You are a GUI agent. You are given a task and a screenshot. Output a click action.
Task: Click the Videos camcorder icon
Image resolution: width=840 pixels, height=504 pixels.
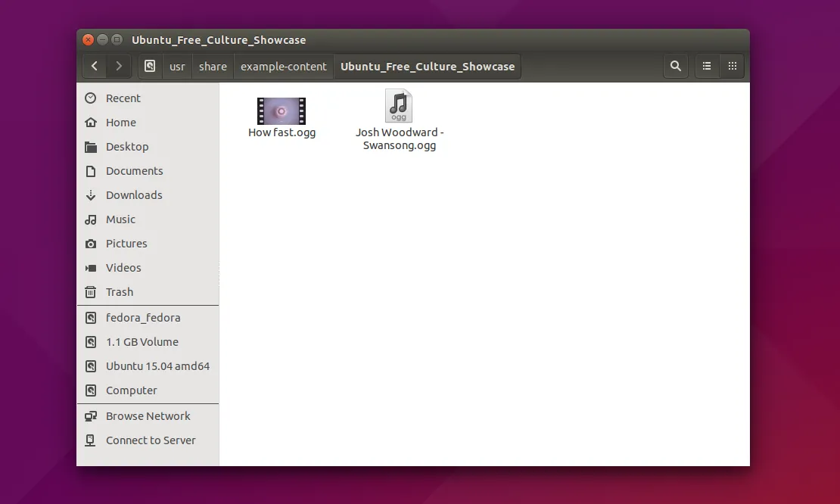(91, 268)
